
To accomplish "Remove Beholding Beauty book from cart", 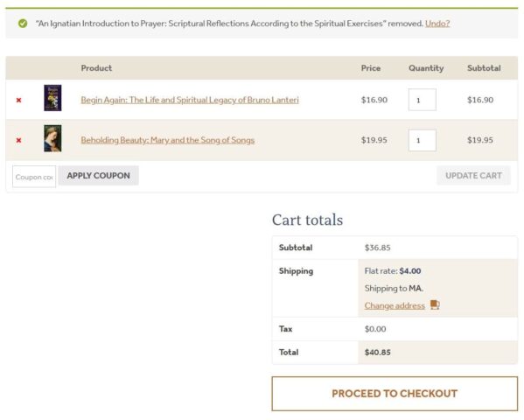I will pos(18,140).
